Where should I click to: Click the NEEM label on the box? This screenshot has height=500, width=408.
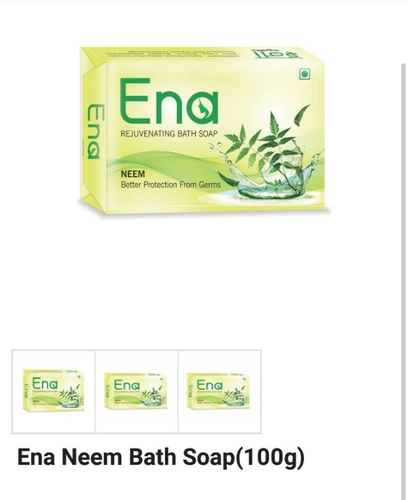pyautogui.click(x=133, y=174)
